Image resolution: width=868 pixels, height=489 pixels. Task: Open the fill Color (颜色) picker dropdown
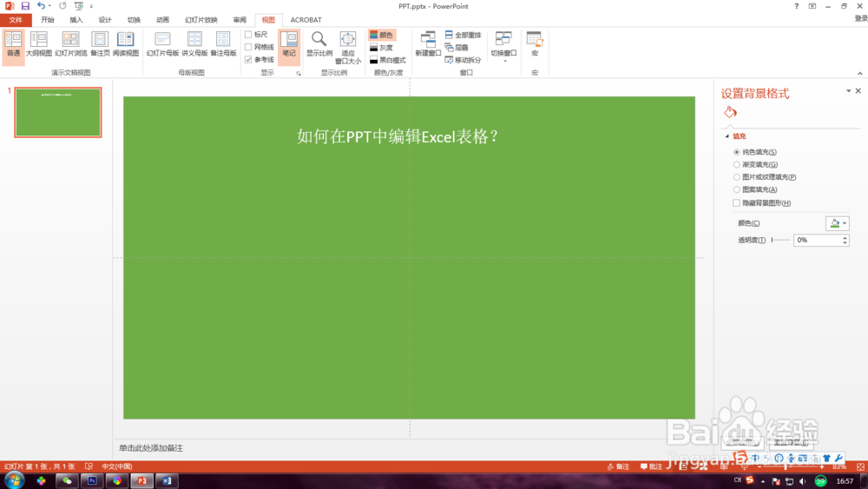837,223
